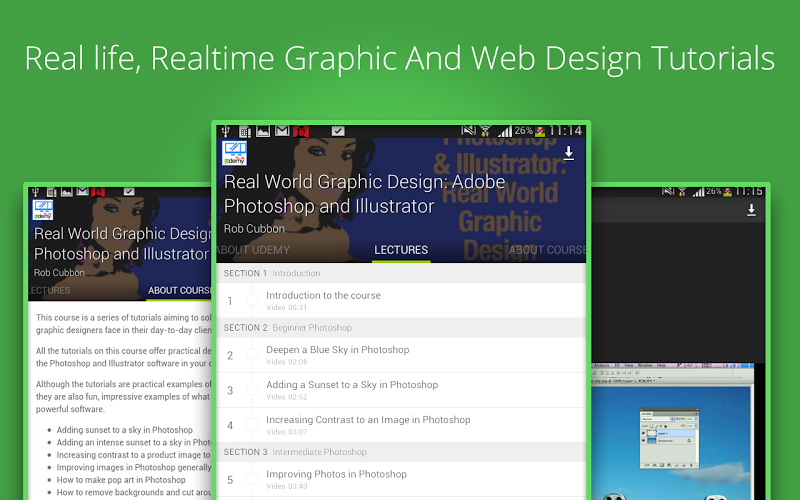The image size is (800, 500).
Task: Tap the 11:14 clock in center phone
Action: coord(565,131)
